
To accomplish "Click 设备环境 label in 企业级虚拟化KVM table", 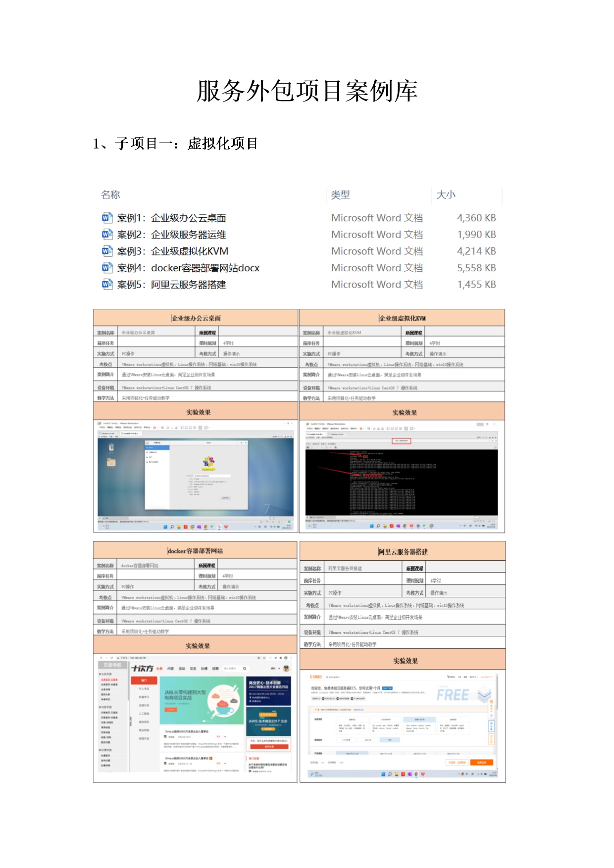I will [x=311, y=388].
